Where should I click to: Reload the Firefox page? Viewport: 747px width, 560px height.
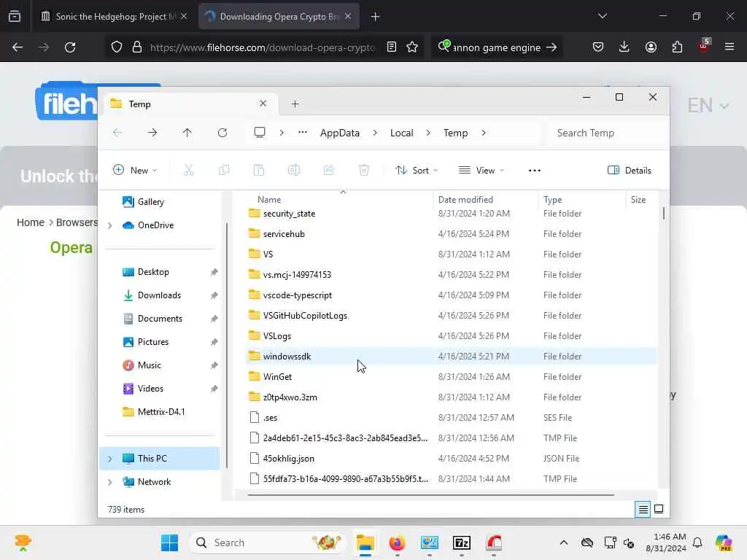(70, 47)
